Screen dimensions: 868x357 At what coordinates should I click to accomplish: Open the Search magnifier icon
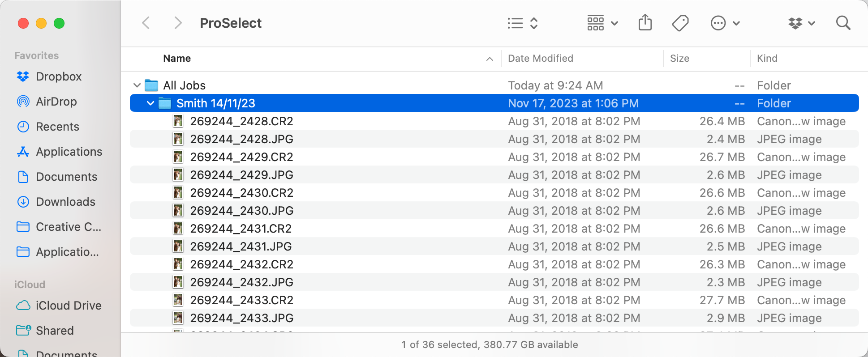(x=843, y=23)
